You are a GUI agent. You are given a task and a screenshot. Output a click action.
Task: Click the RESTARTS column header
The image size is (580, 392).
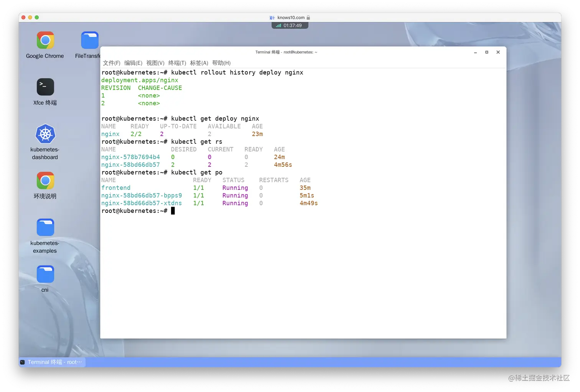pos(274,180)
